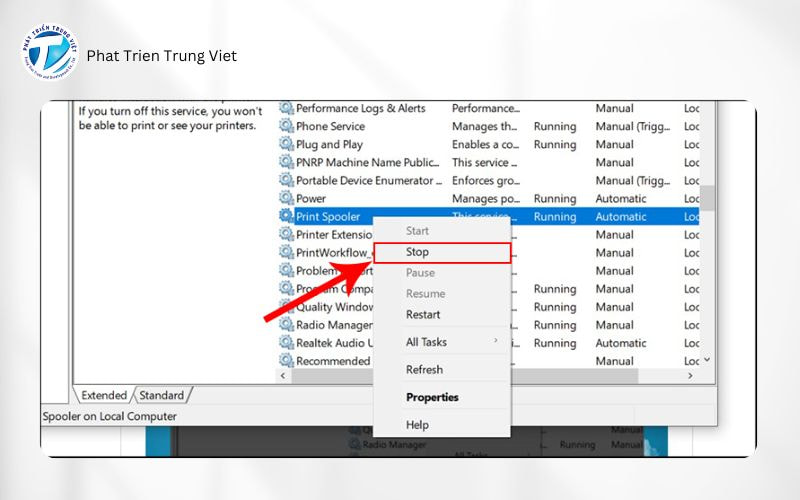
Task: Choose Restart from the context menu
Action: click(423, 314)
